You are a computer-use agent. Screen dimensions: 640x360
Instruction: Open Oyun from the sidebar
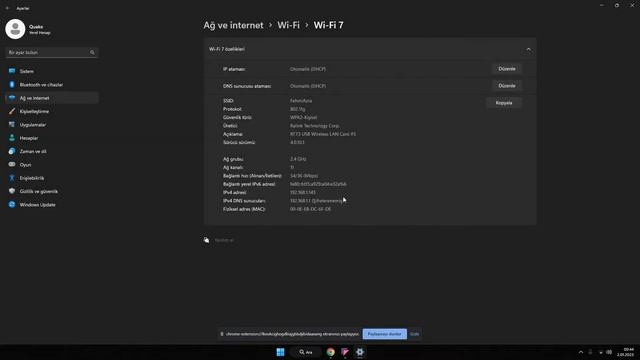[51, 164]
